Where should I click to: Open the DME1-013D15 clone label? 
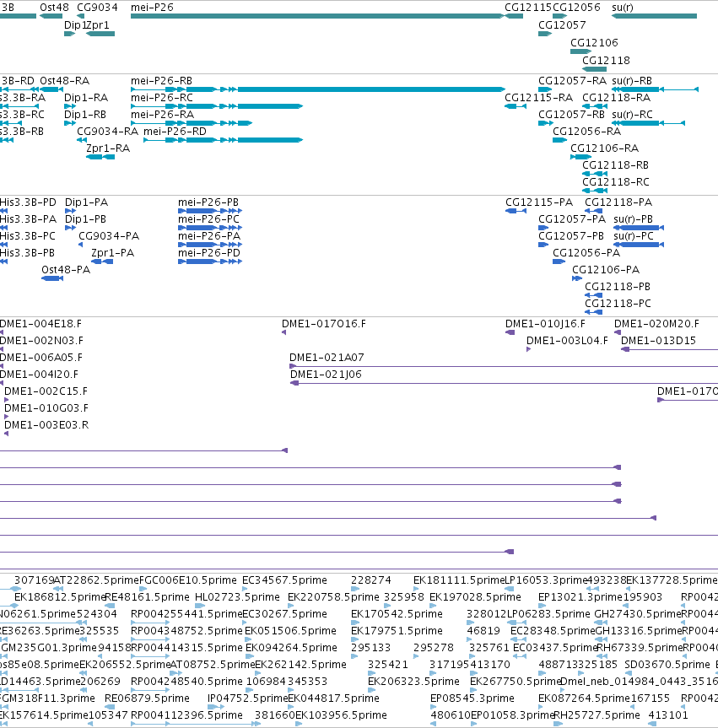tap(659, 341)
